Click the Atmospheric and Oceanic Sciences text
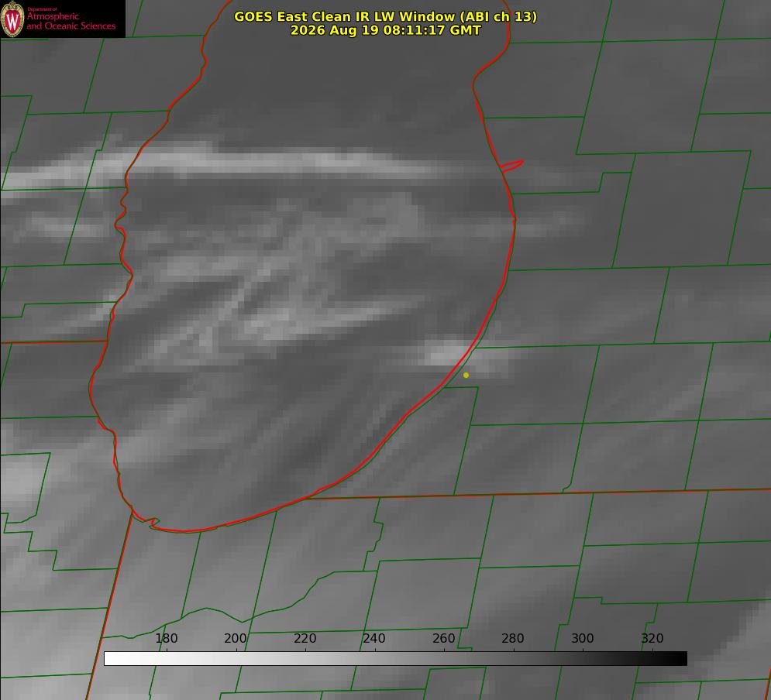Image resolution: width=771 pixels, height=700 pixels. point(71,21)
